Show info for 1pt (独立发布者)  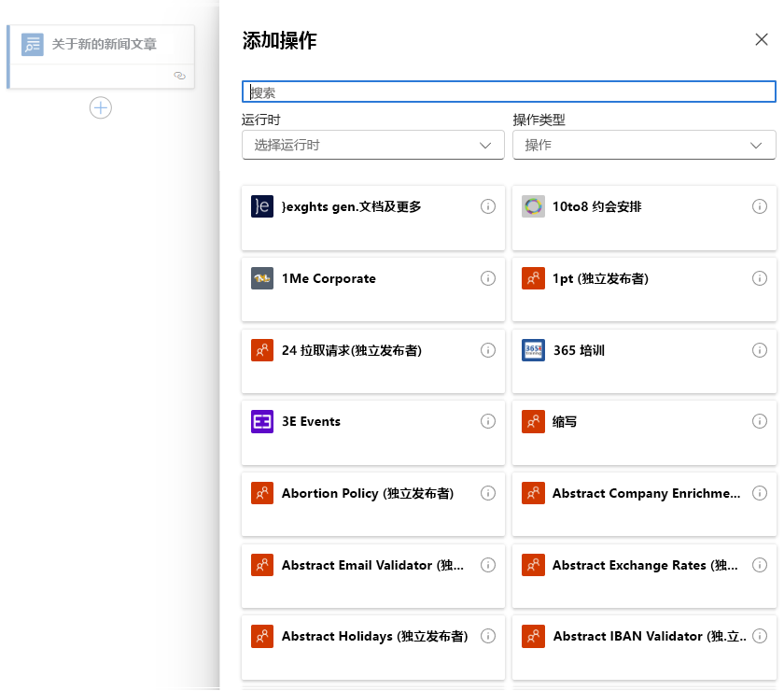coord(760,278)
